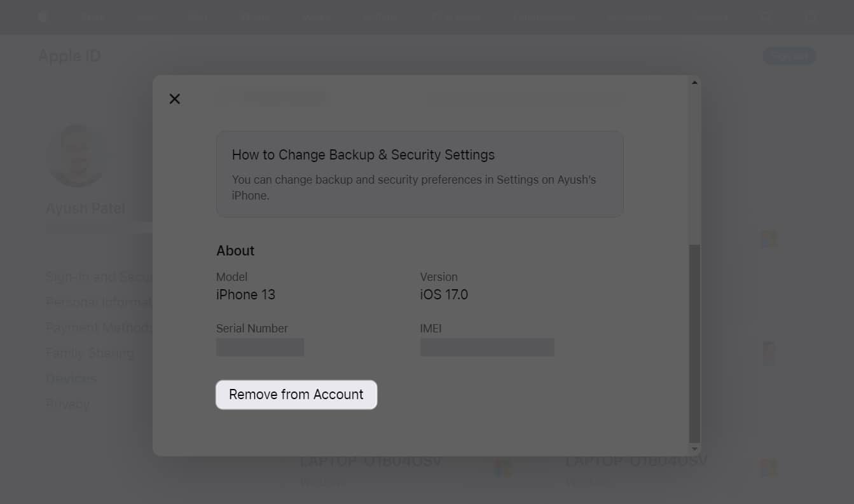Open the Privacy section
Screen dimensions: 854x504
[67, 404]
